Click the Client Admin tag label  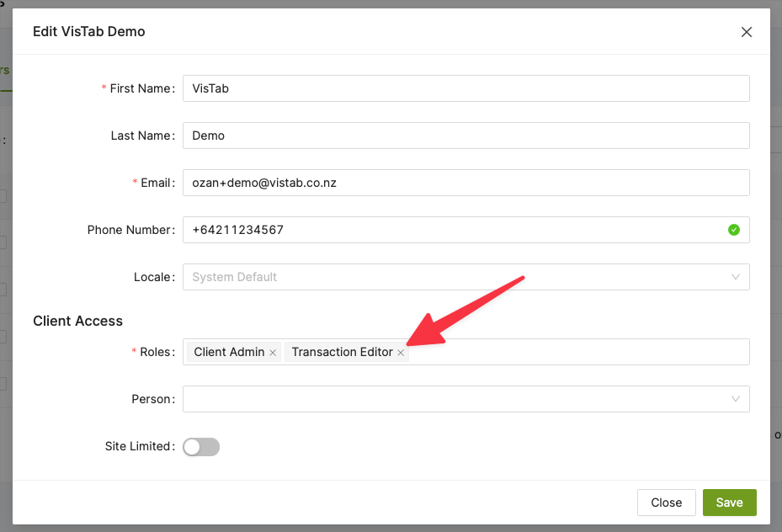pyautogui.click(x=229, y=352)
